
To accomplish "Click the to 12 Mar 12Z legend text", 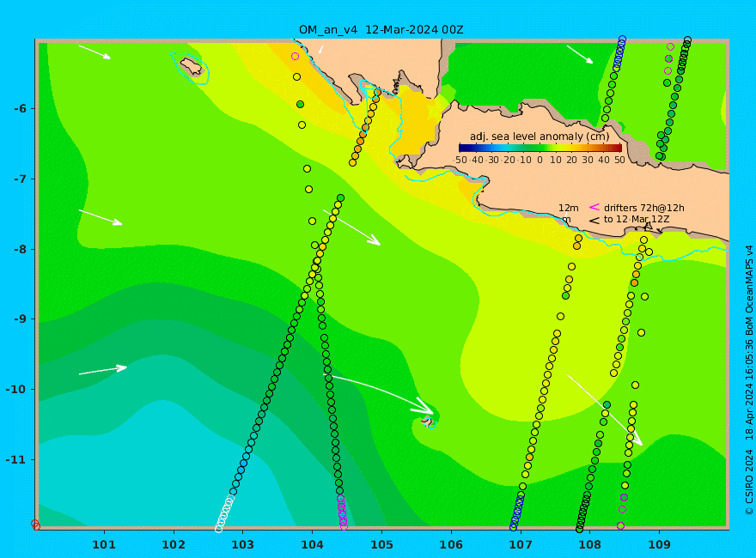I will [637, 219].
